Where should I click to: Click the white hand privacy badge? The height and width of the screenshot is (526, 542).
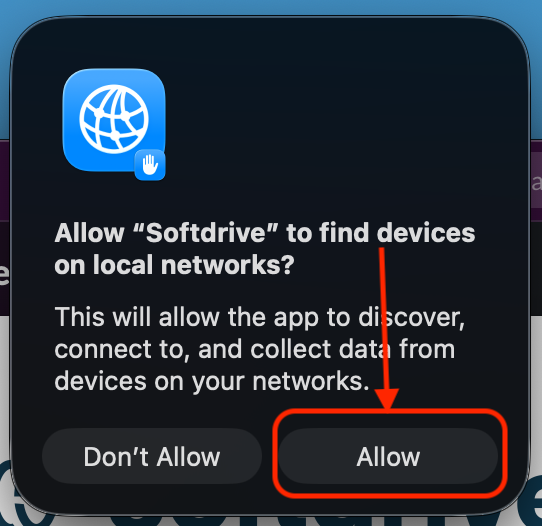pos(150,165)
